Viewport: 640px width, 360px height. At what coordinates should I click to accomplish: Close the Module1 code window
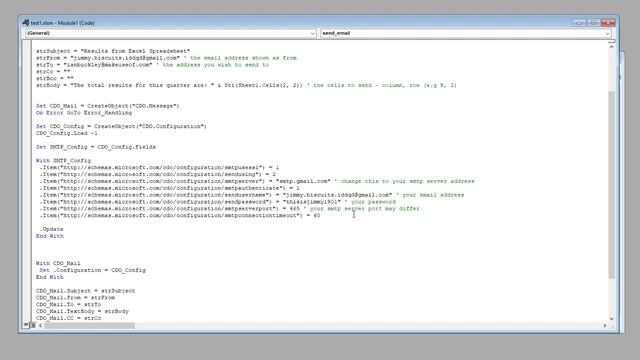click(608, 22)
